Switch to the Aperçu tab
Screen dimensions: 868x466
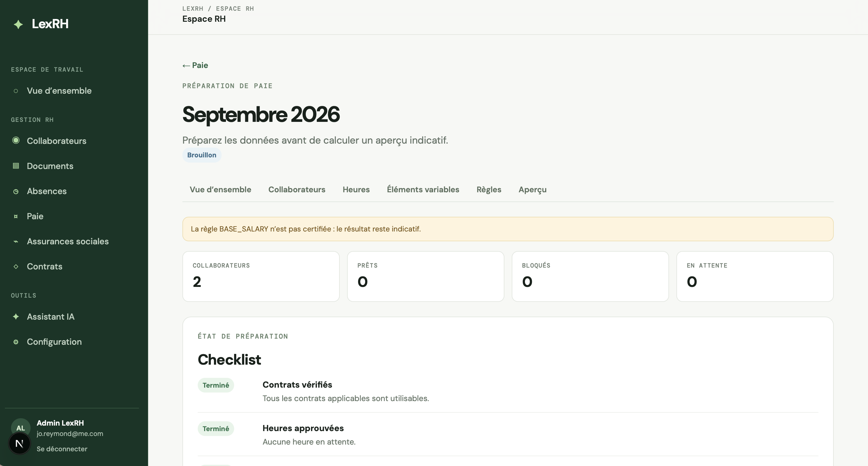[x=532, y=190]
